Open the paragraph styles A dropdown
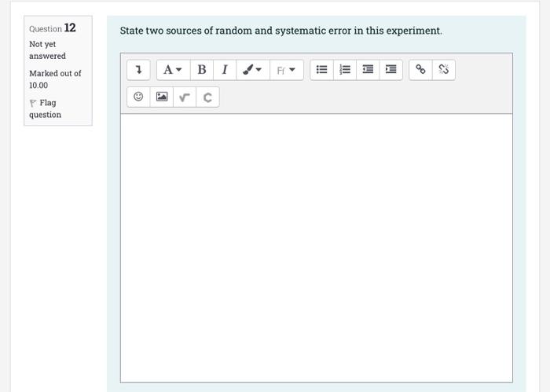The image size is (550, 392). 174,70
